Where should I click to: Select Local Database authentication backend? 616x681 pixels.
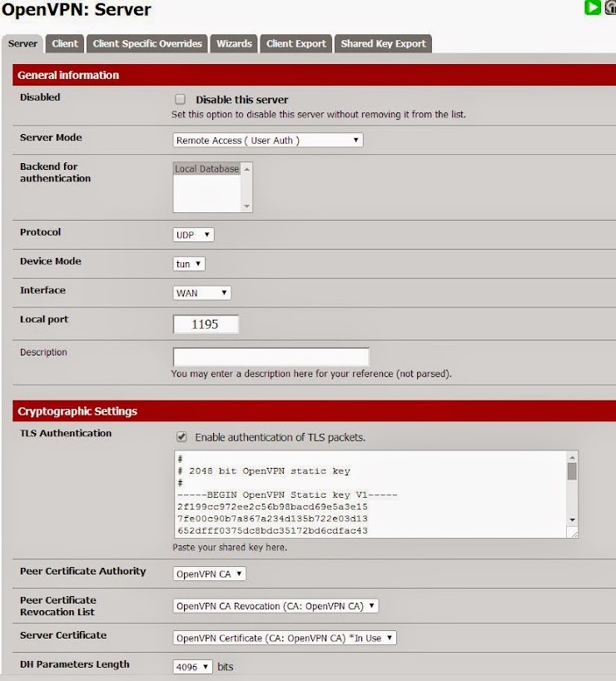click(x=206, y=169)
